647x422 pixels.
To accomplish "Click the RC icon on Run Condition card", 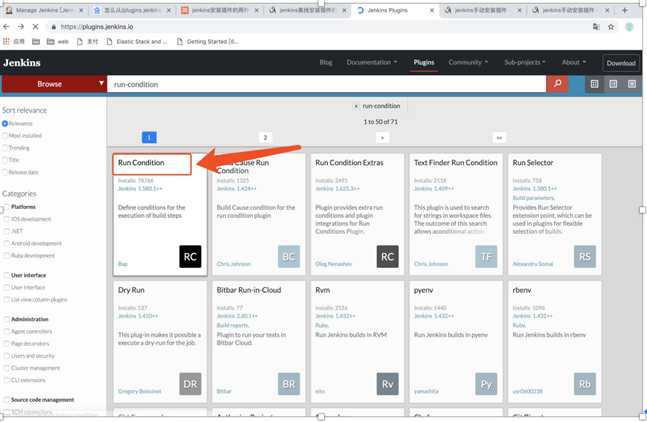I will click(190, 257).
